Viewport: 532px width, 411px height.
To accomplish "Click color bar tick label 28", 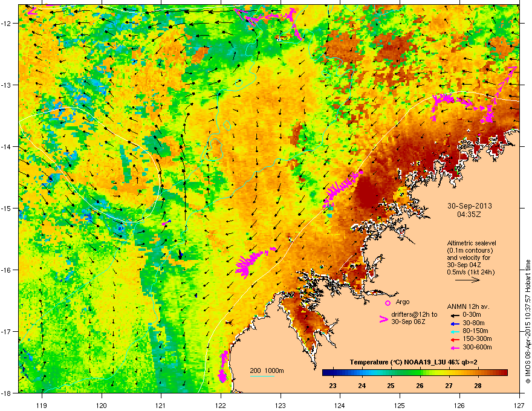I will coord(478,386).
